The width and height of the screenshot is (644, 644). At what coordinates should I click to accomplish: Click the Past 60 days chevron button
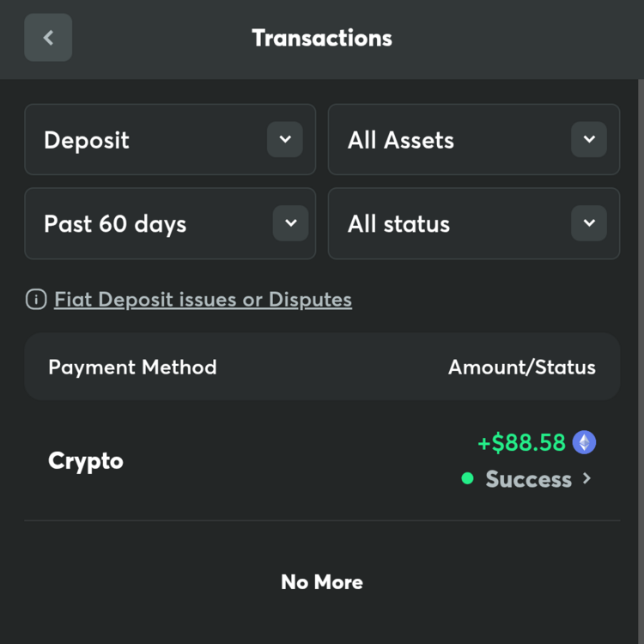pyautogui.click(x=290, y=223)
